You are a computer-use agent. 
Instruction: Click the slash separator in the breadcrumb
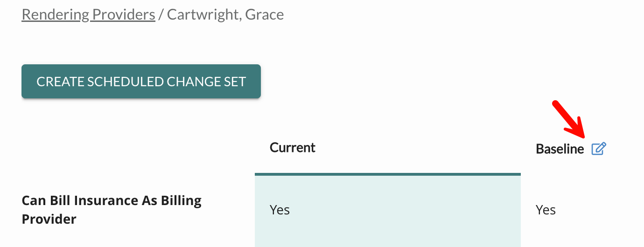click(161, 14)
